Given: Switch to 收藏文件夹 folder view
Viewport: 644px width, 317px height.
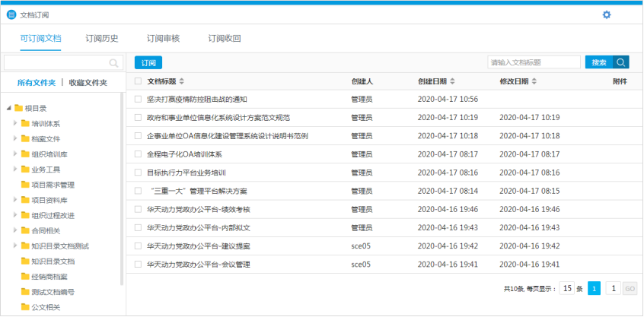Looking at the screenshot, I should [88, 82].
